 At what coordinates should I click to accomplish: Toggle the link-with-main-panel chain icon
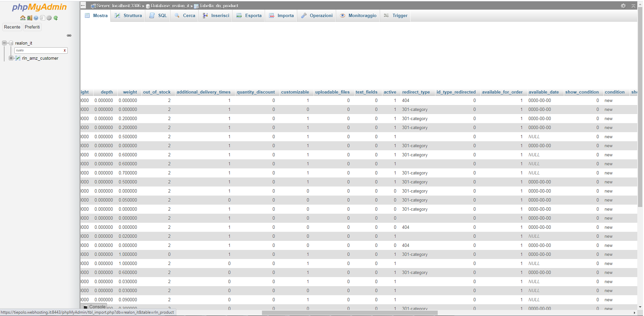click(x=69, y=35)
